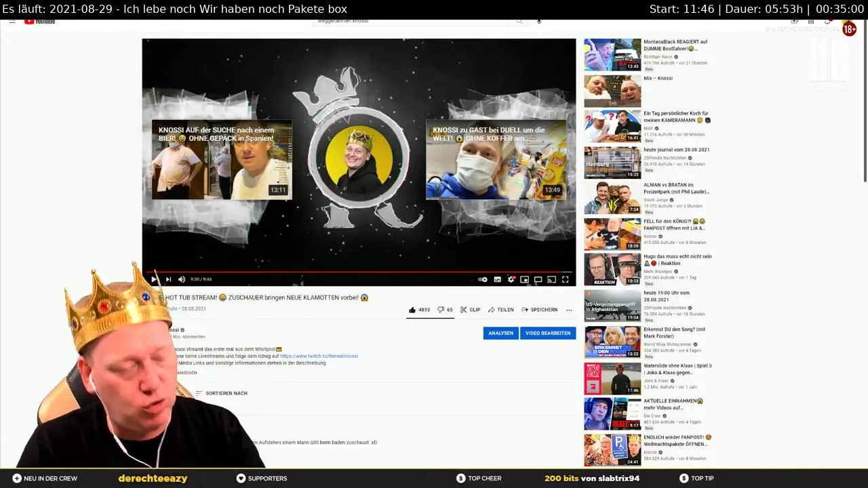Enter fullscreen with the fullscreen icon
This screenshot has width=868, height=488.
[x=565, y=279]
